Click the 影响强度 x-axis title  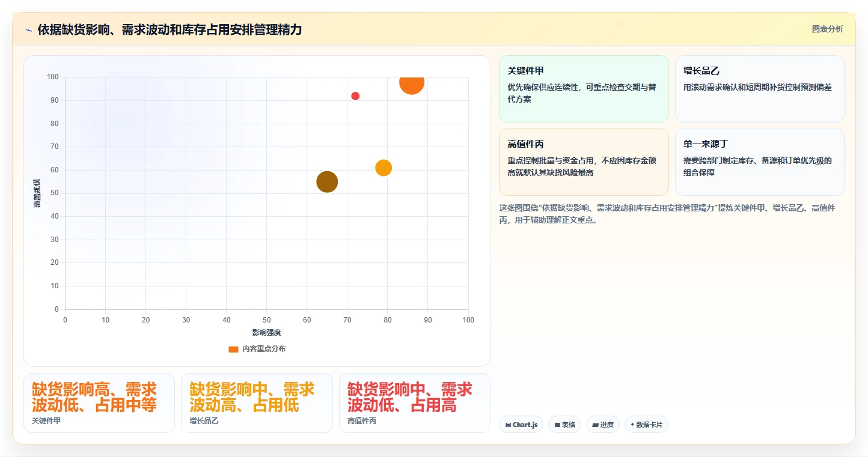click(x=267, y=332)
